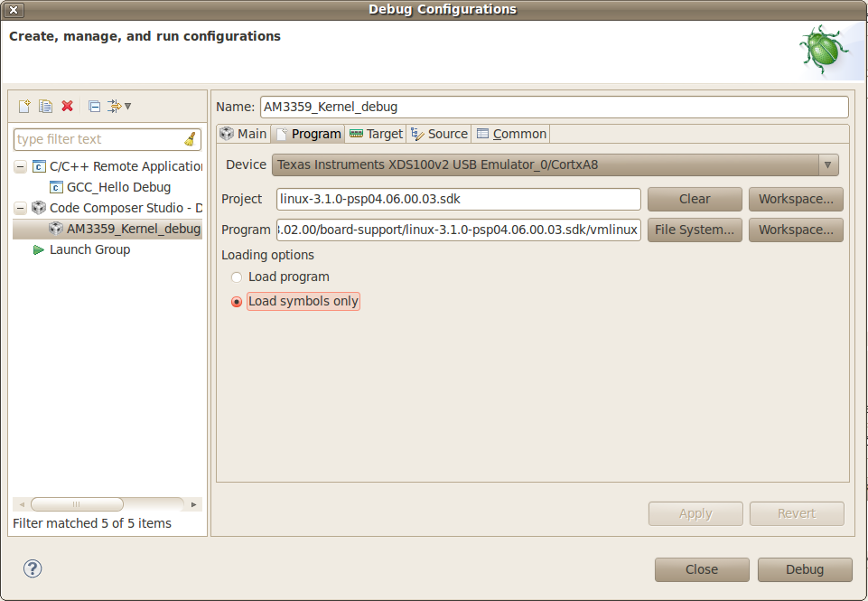The height and width of the screenshot is (601, 868).
Task: Click the File System... button
Action: click(x=695, y=230)
